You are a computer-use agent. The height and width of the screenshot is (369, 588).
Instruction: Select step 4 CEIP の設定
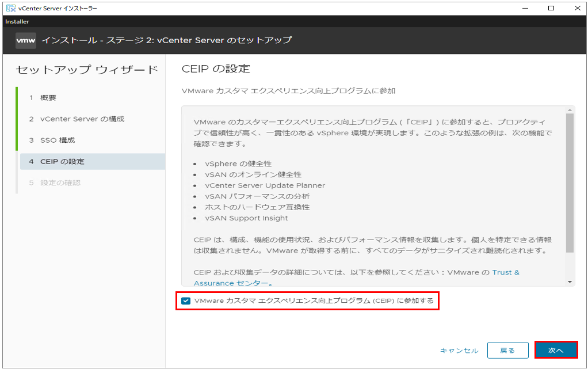pyautogui.click(x=93, y=161)
